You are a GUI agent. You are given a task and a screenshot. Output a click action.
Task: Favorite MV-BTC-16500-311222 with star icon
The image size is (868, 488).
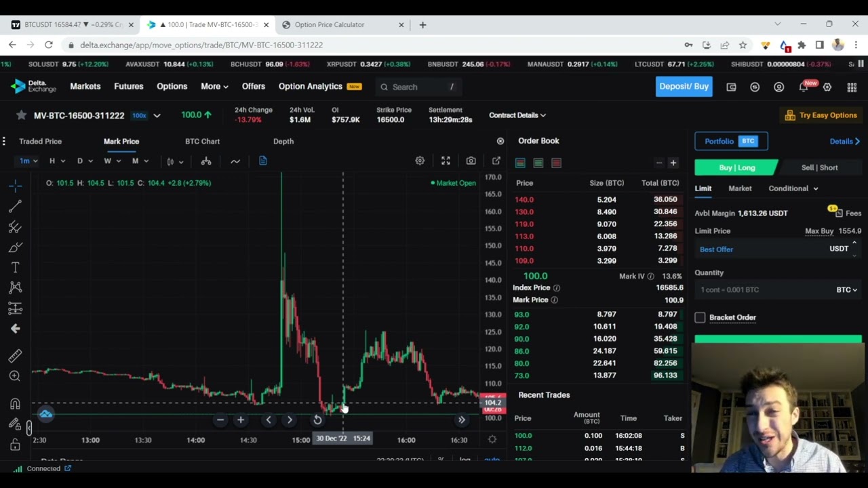22,115
